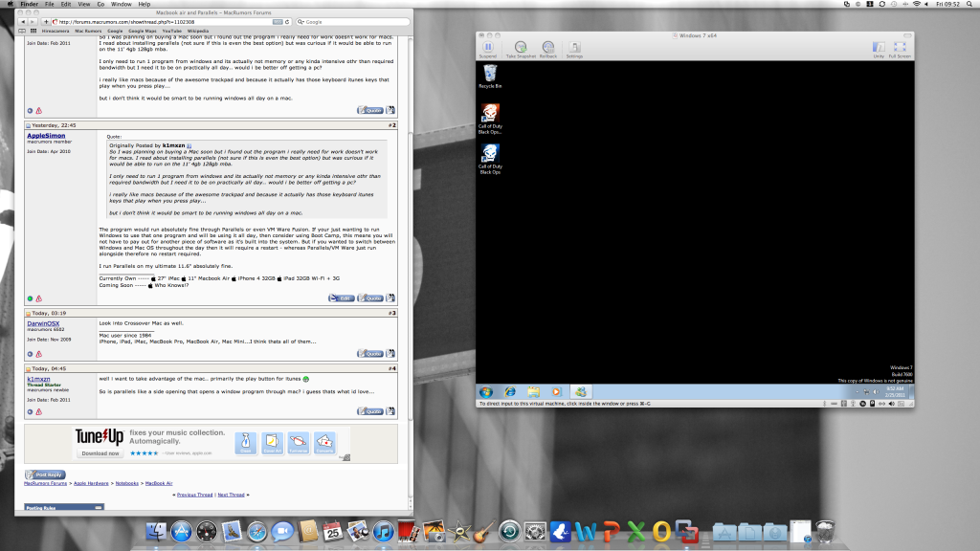Open AppleSimon's profile link
980x551 pixels.
tap(46, 136)
